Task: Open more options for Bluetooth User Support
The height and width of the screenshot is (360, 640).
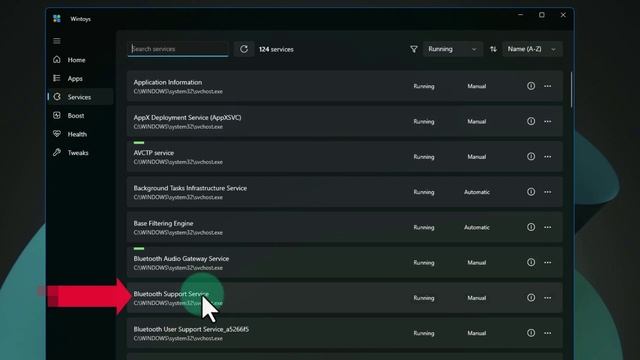Action: pos(547,333)
